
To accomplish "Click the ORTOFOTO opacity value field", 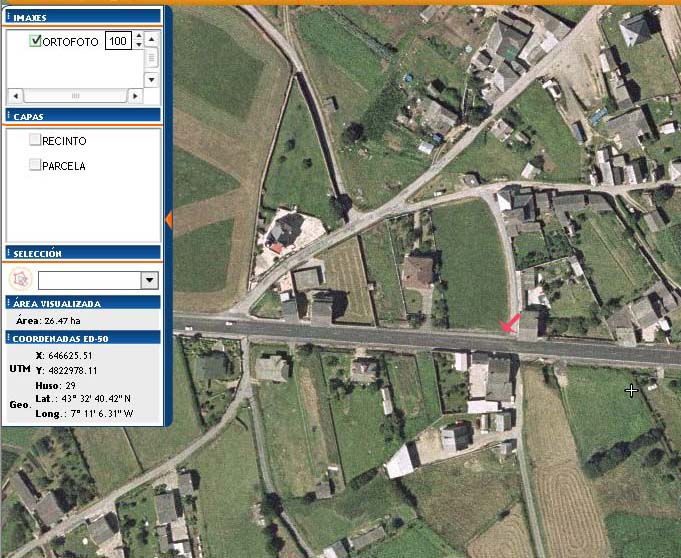I will point(117,41).
